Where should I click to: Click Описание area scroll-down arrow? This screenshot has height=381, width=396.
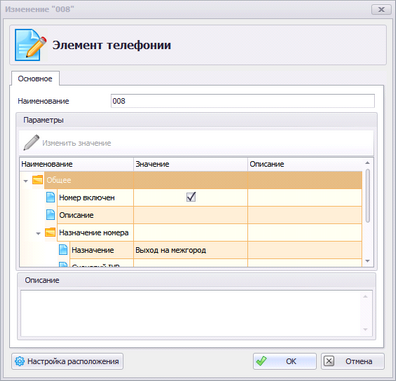pos(366,330)
